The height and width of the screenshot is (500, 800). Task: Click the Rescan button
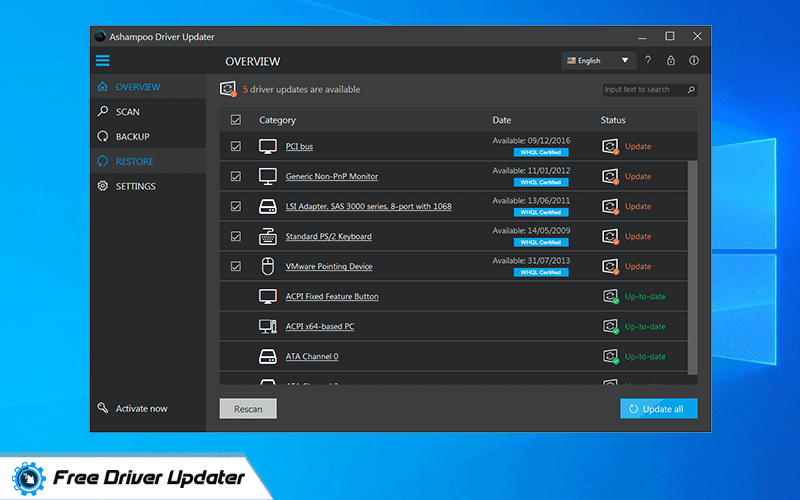click(x=248, y=409)
